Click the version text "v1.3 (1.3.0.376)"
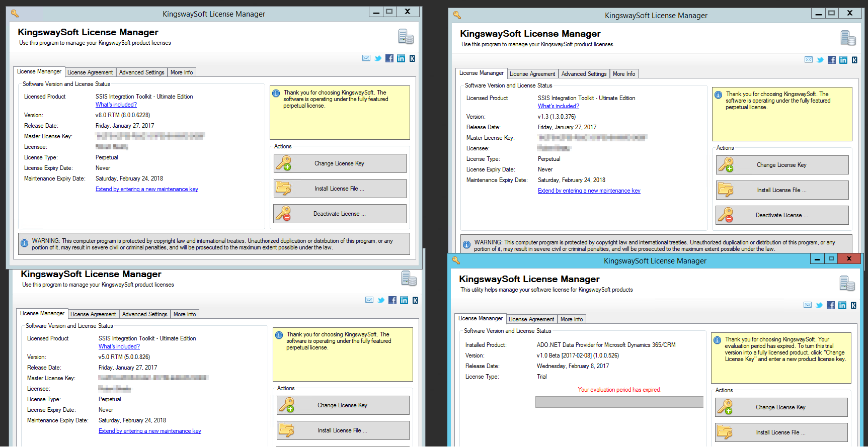The width and height of the screenshot is (868, 447). coord(557,117)
